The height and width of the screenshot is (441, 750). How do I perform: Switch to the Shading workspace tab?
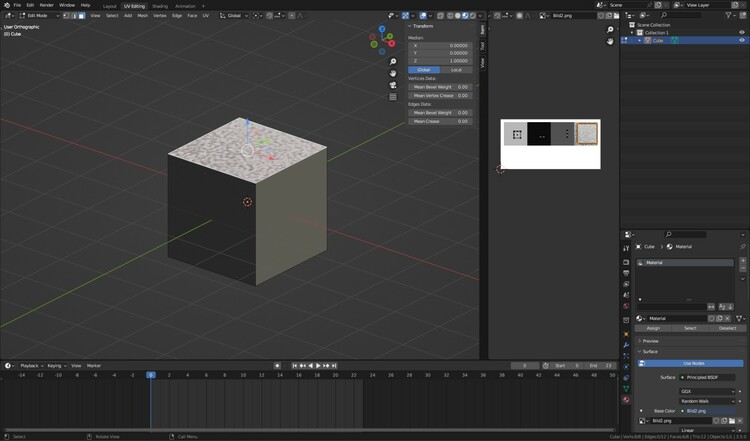[x=160, y=6]
